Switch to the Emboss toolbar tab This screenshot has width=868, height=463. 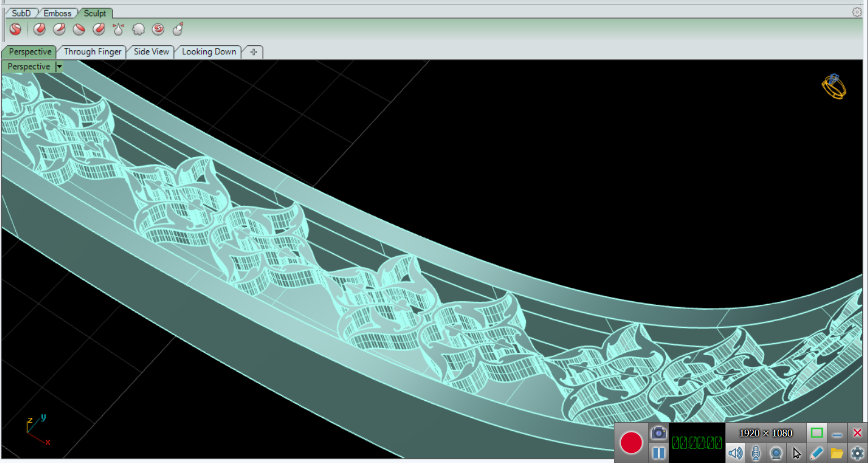click(57, 13)
